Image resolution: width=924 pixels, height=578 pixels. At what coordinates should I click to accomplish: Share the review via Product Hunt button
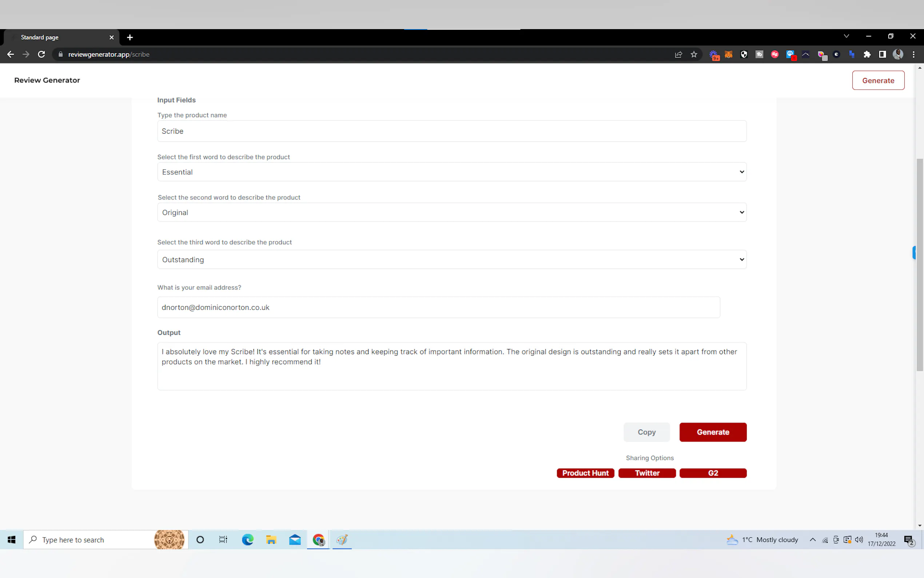pyautogui.click(x=585, y=473)
